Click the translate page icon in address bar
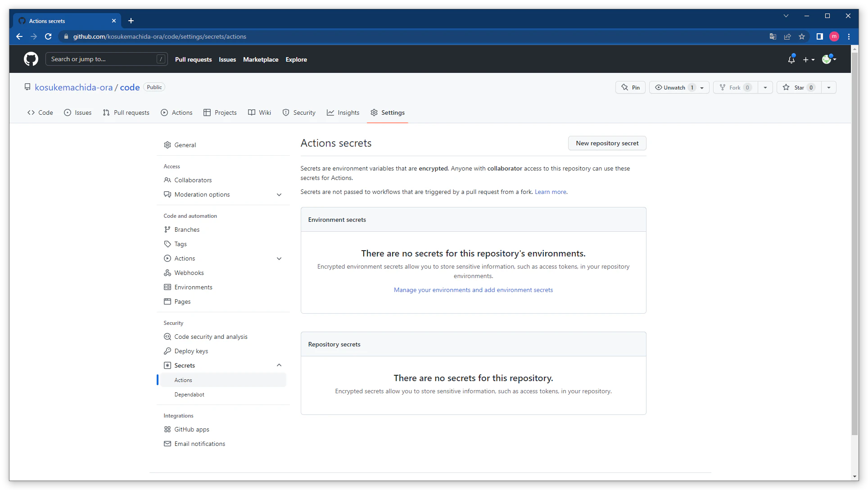The width and height of the screenshot is (868, 490). tap(773, 36)
